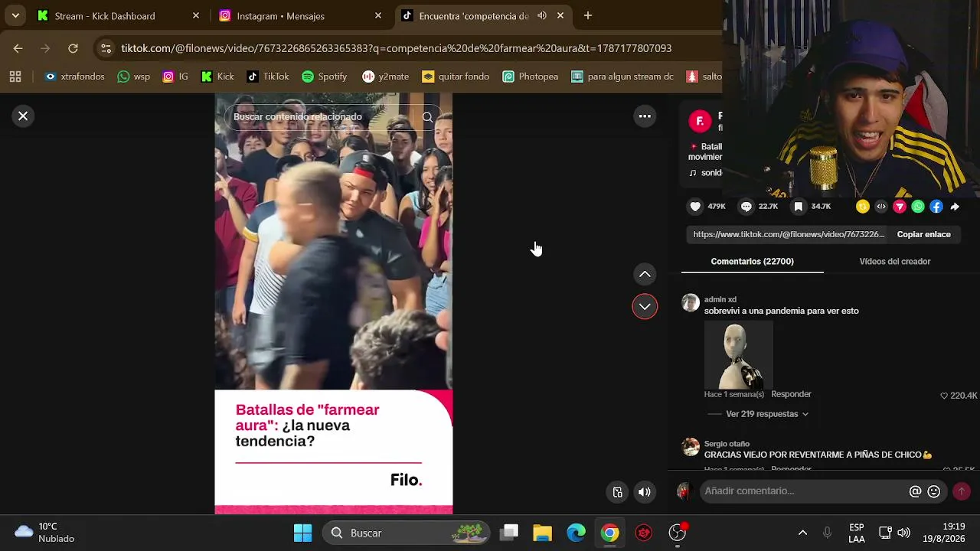View site information icon in address bar
Image resolution: width=980 pixels, height=551 pixels.
click(106, 48)
